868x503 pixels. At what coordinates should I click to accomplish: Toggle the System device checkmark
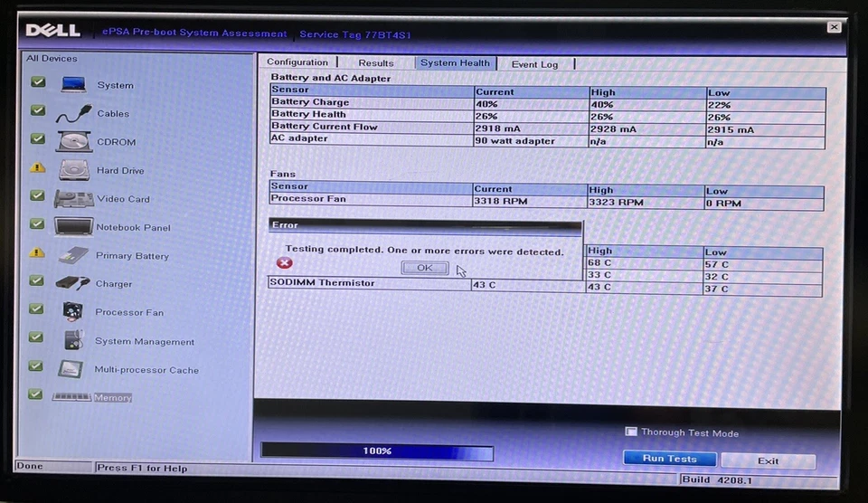tap(38, 82)
